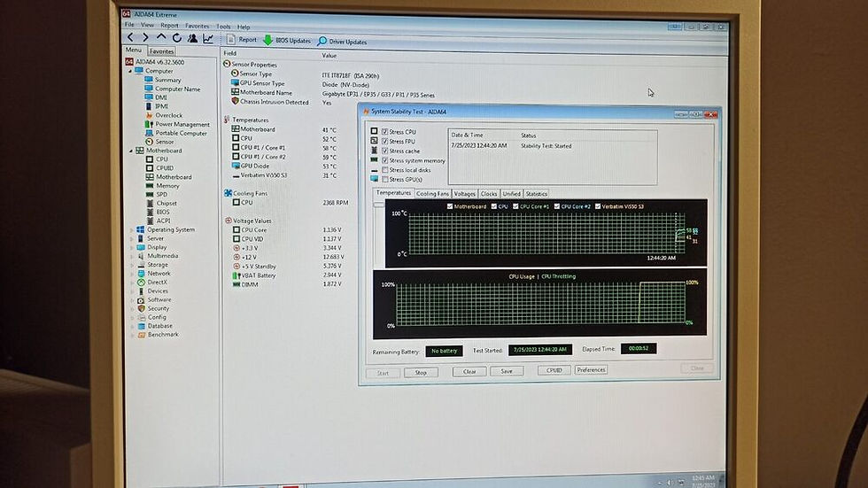Toggle the CPU Core #1 graph checkbox
This screenshot has width=868, height=488.
(515, 206)
